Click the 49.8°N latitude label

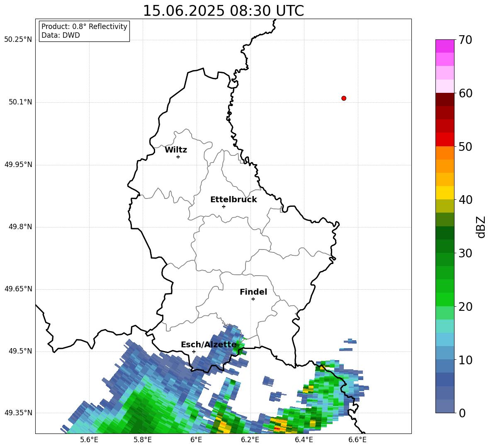point(20,227)
